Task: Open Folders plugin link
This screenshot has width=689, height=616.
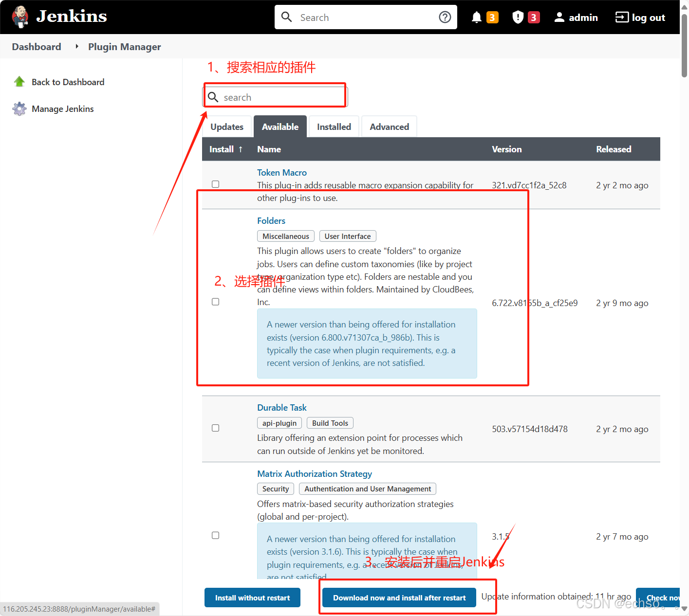Action: coord(271,220)
